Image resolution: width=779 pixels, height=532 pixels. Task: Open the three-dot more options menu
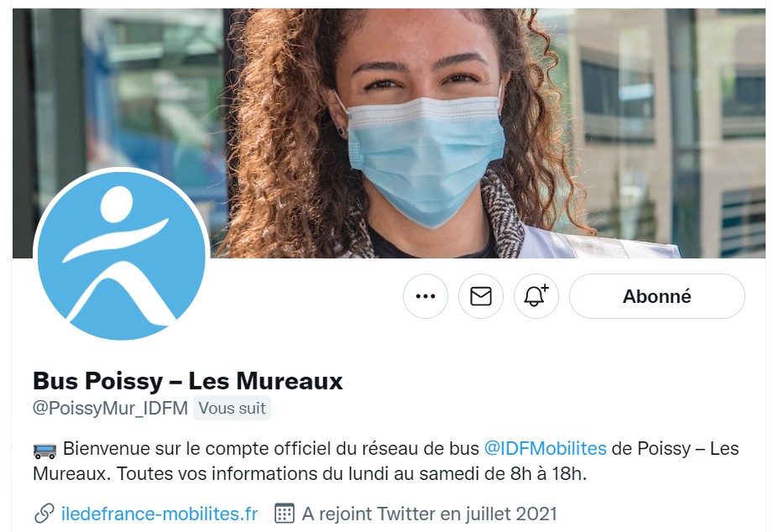(x=426, y=296)
